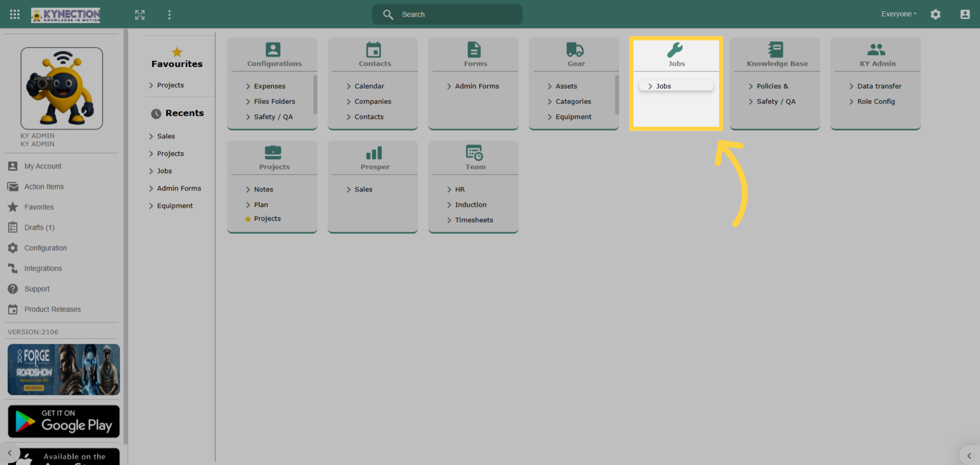Viewport: 980px width, 465px height.
Task: Click the search magnifier icon
Action: coord(388,14)
